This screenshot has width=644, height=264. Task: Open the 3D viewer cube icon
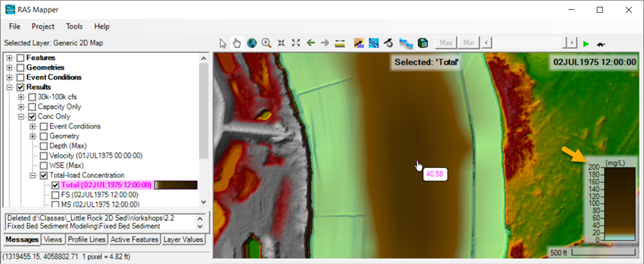coord(423,43)
